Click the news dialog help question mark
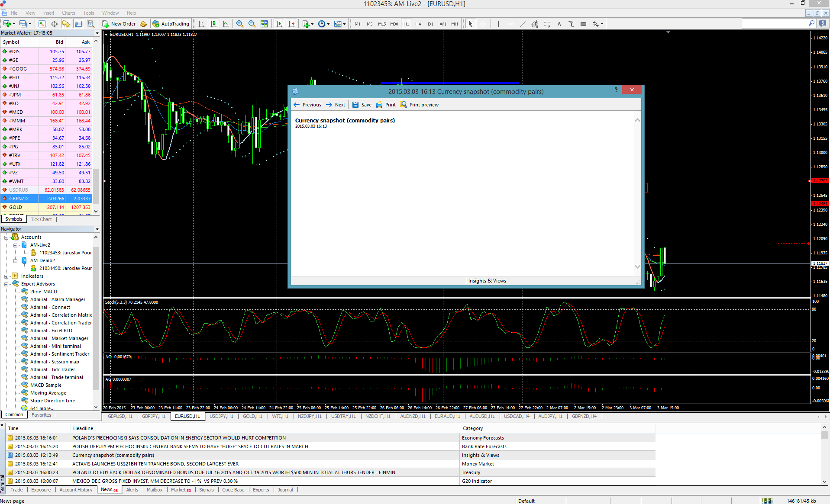This screenshot has width=830, height=504. 616,90
